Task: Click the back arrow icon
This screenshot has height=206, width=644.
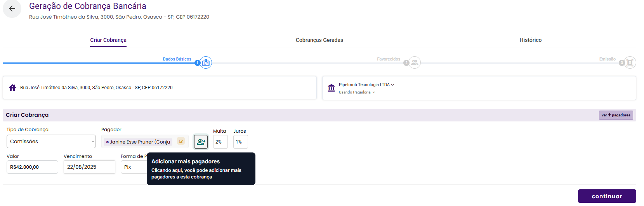Action: [x=12, y=9]
